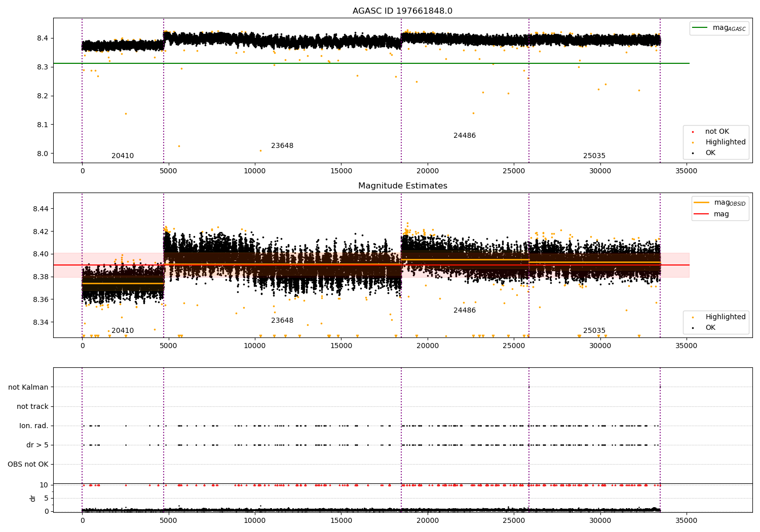Viewport: 760px width, 532px height.
Task: Click the 'dr' y-axis label
Action: click(x=33, y=498)
